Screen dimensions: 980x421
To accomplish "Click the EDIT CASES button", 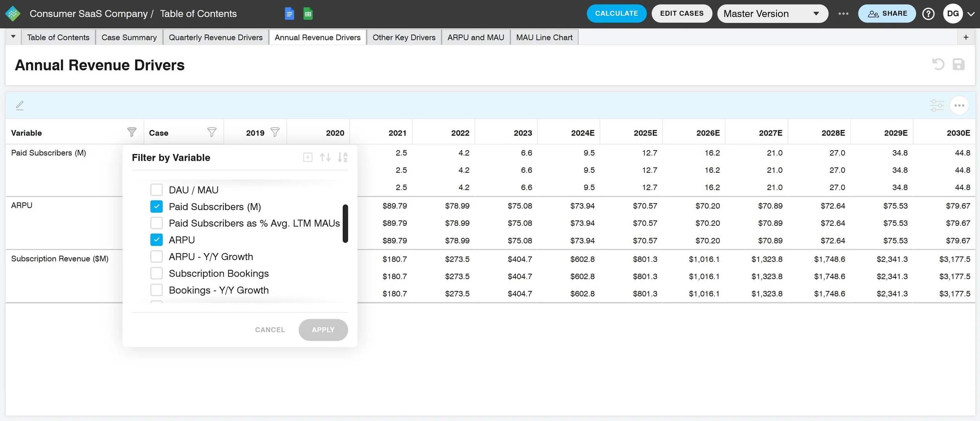I will (x=682, y=14).
